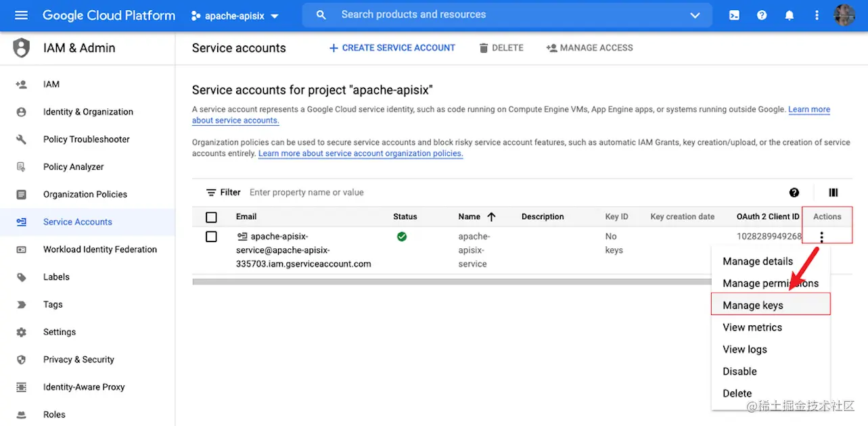Click the Identity & Organization icon
Viewport: 868px width, 426px height.
click(21, 112)
